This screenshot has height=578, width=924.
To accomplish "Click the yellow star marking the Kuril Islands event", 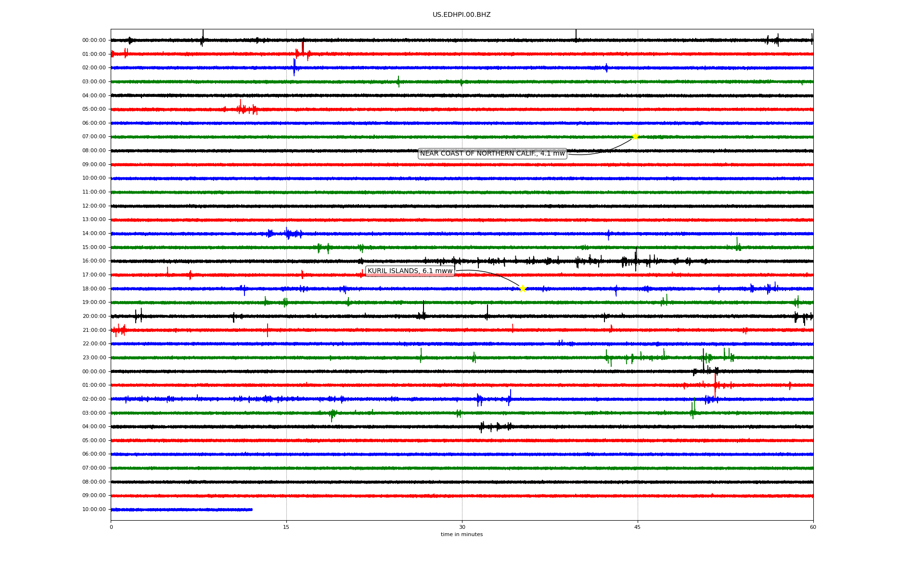I will [523, 289].
